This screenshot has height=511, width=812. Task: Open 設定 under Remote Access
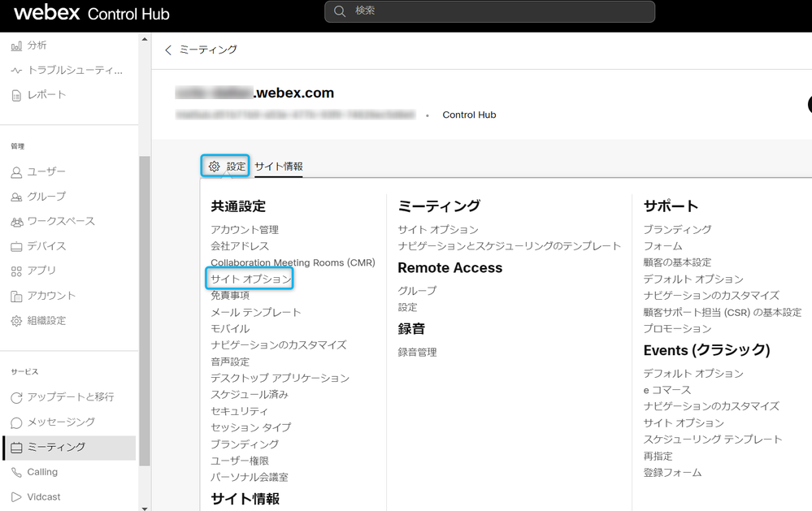click(407, 307)
